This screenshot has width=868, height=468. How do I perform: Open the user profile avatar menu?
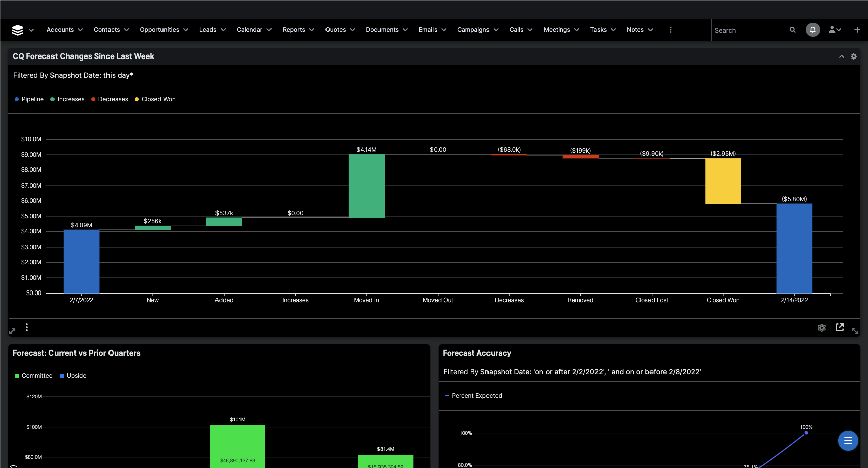coord(835,30)
